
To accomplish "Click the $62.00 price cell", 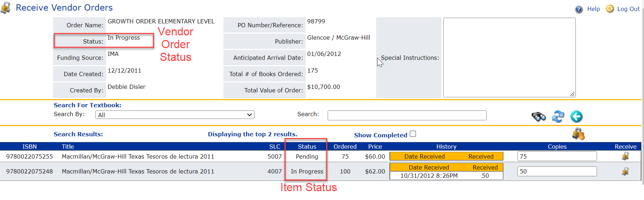I will coord(375,171).
